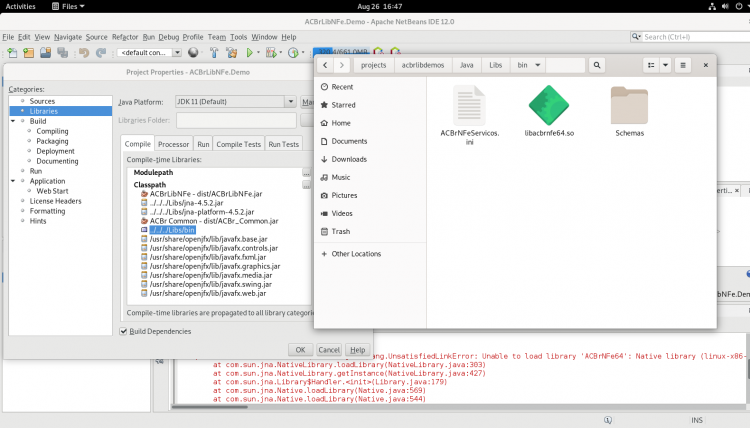
Task: Click the New Project toolbar icon
Action: [x=29, y=53]
